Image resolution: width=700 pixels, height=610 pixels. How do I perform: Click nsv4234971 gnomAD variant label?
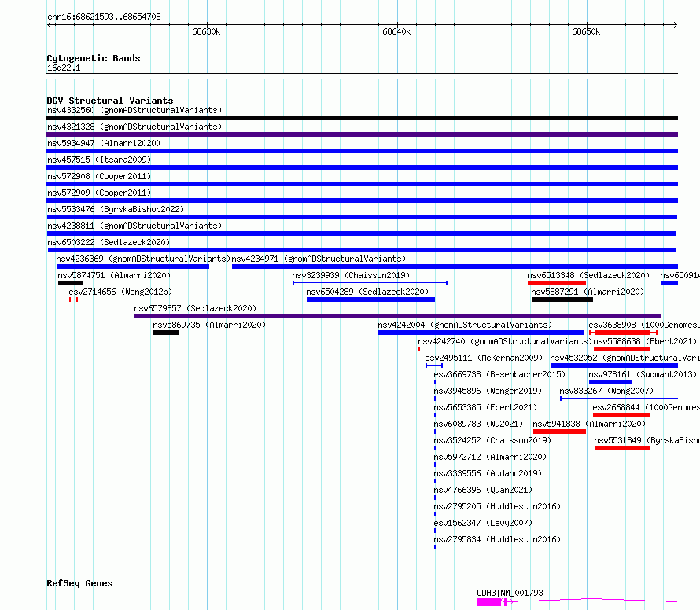tap(319, 259)
